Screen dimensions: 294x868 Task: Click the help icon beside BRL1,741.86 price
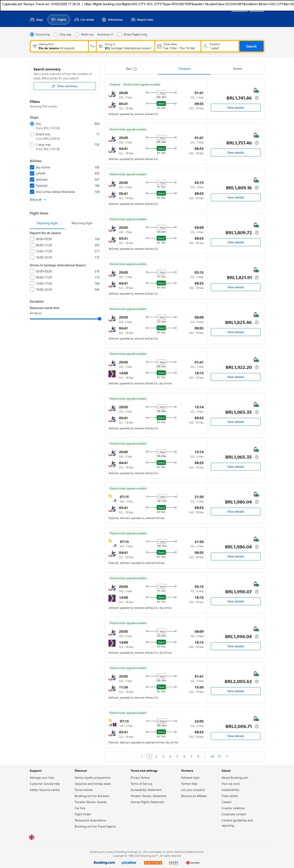tap(257, 98)
